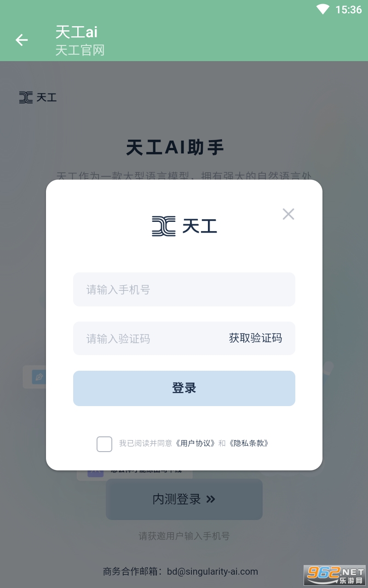Viewport: 368px width, 588px height.
Task: Click the pen icon behind dialog
Action: pos(39,377)
